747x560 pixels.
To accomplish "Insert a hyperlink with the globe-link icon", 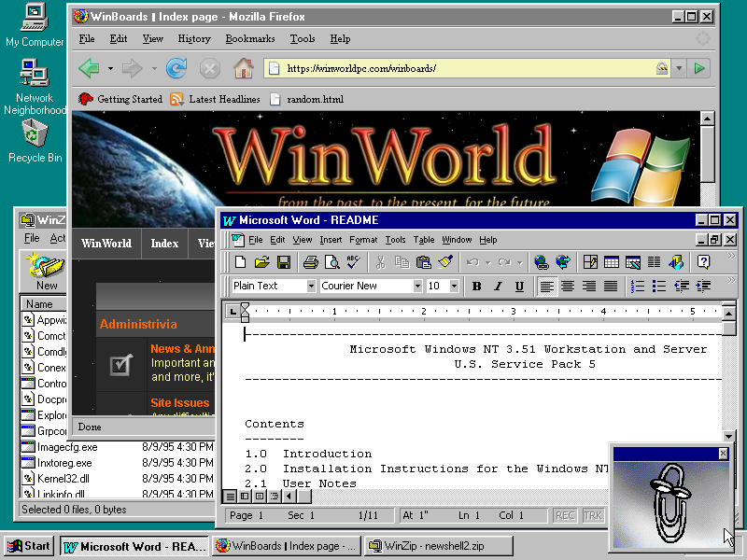I will (542, 262).
